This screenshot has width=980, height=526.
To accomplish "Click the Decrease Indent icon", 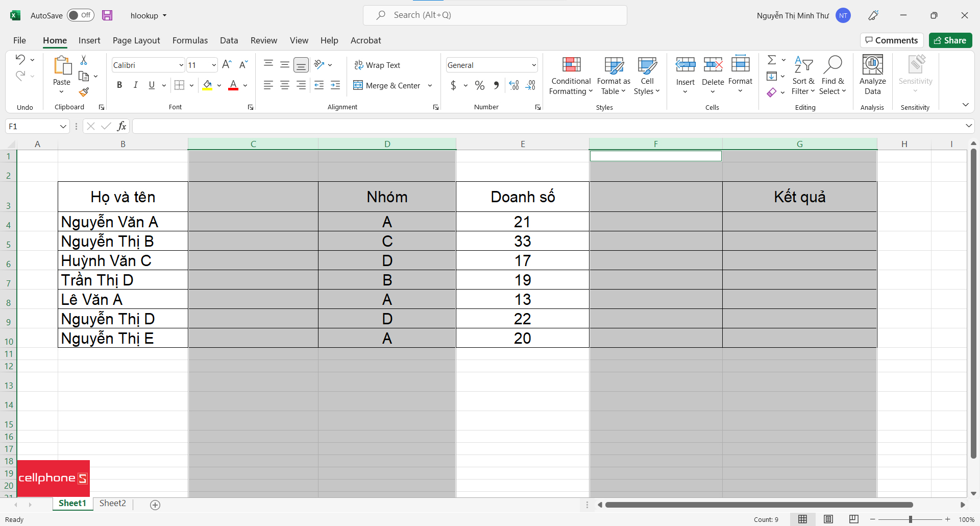I will point(319,85).
